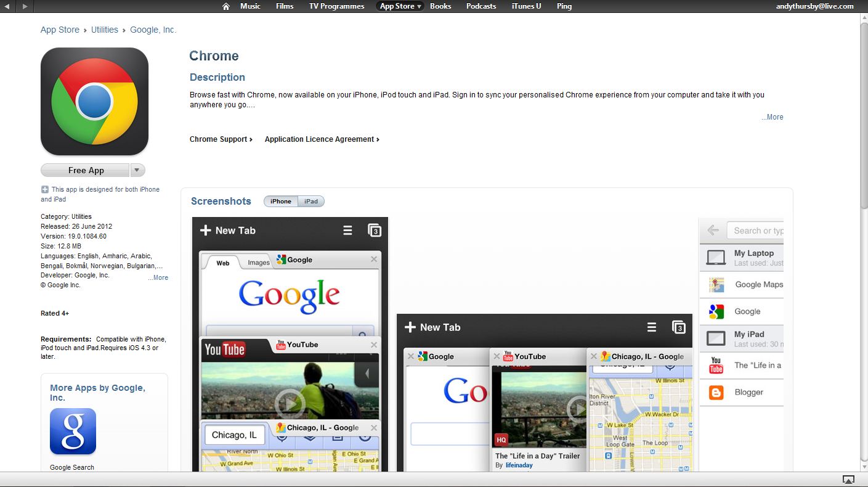Open the Chrome Support link
The image size is (868, 487).
click(221, 139)
